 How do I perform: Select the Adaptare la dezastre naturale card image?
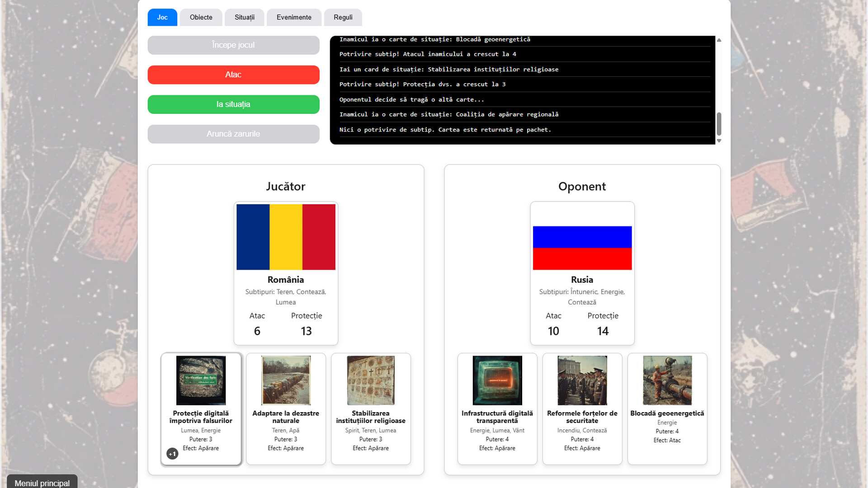pos(286,380)
